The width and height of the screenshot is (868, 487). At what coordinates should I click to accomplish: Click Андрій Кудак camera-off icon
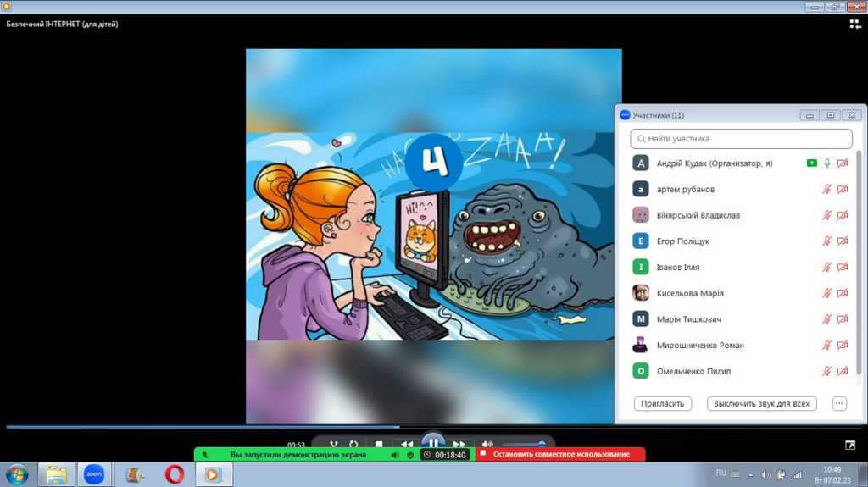[x=843, y=163]
